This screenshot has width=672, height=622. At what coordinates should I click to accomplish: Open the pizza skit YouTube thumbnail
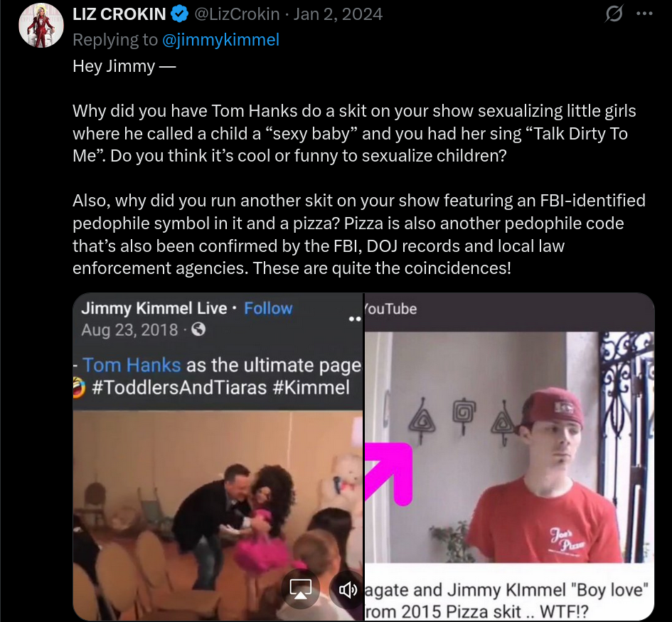pyautogui.click(x=509, y=446)
